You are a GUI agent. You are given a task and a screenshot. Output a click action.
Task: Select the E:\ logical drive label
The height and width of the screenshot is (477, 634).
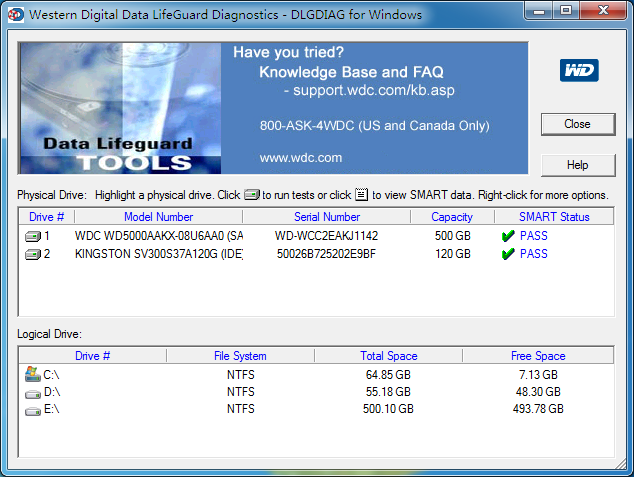click(51, 409)
